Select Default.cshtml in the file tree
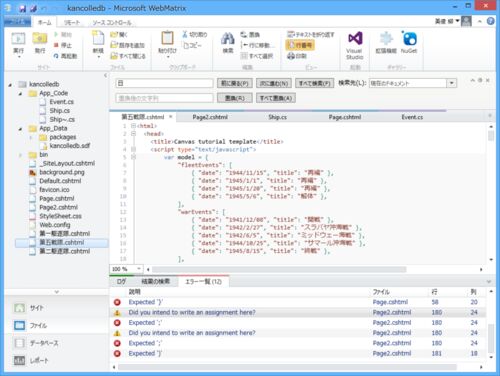Screen dimensions: 500x376 point(60,181)
